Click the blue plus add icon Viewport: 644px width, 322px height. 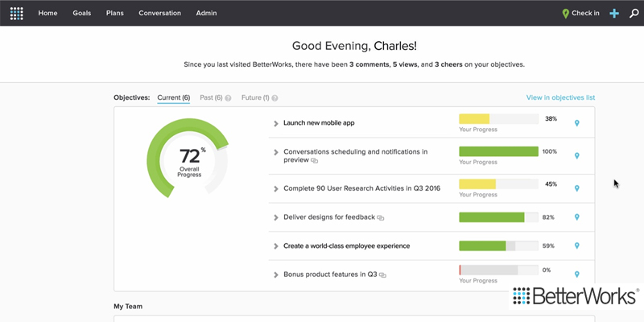click(614, 13)
